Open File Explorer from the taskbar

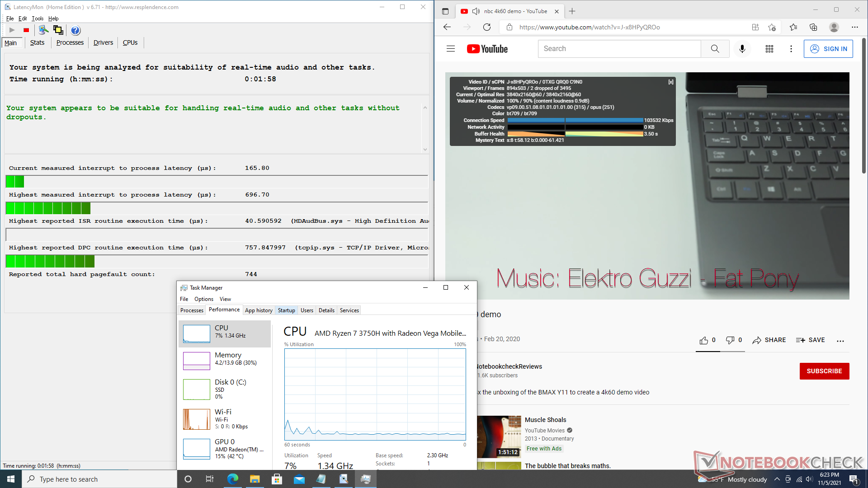255,479
